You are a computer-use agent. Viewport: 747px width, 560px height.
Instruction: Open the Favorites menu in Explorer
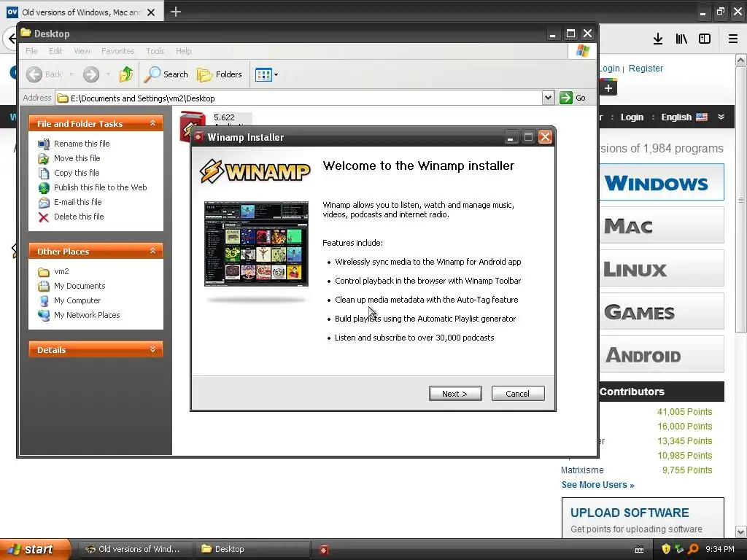117,51
